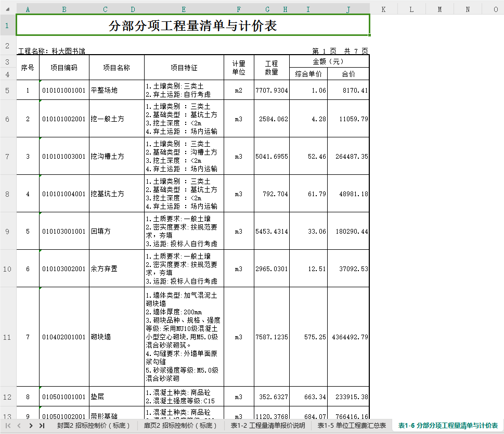Click the 计量单位 header cell
The height and width of the screenshot is (434, 504).
[x=239, y=68]
